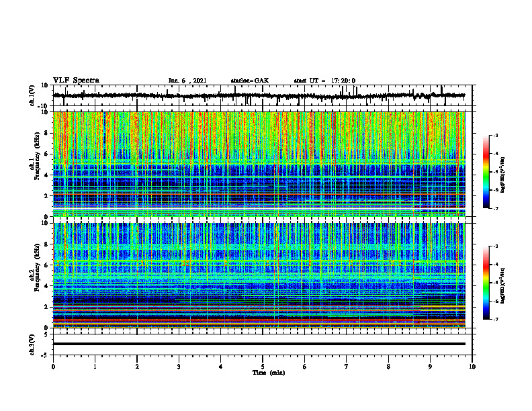Viewport: 532px width, 411px height.
Task: Click the ch.3 voltage flat-line trace
Action: [259, 344]
